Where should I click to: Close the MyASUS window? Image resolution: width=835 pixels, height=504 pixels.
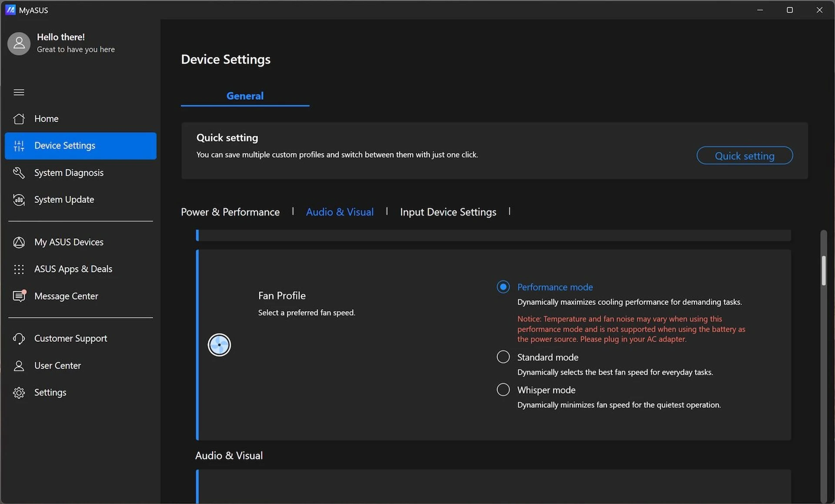click(x=819, y=10)
